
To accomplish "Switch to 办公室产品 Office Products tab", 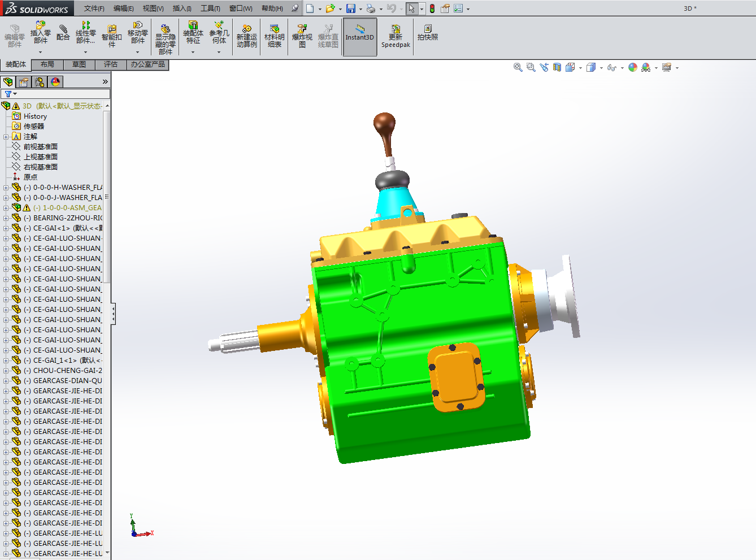I will click(148, 64).
